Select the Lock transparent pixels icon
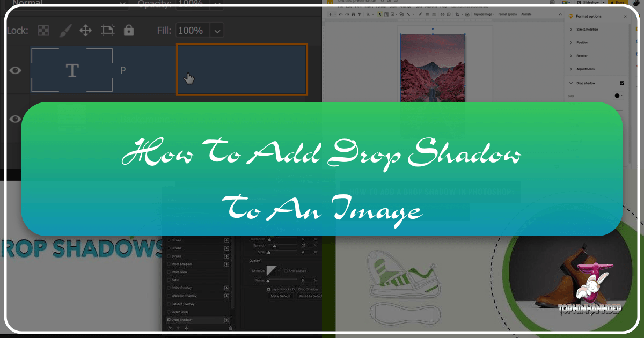This screenshot has width=644, height=338. tap(43, 31)
